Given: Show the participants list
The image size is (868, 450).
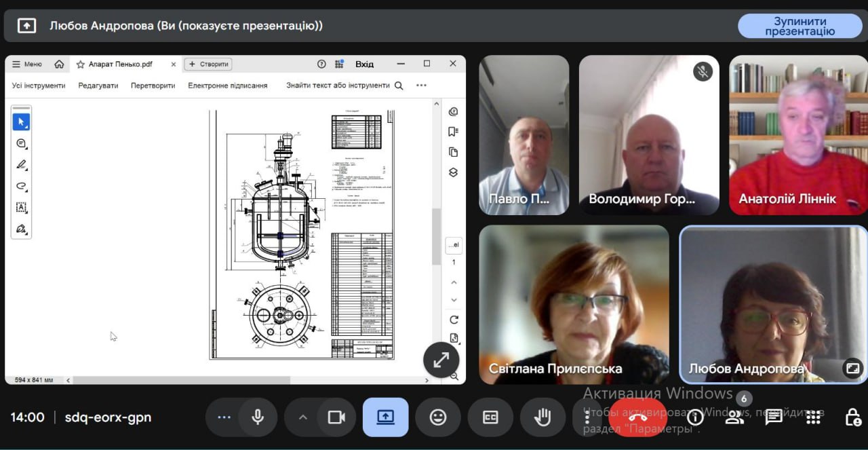Looking at the screenshot, I should (734, 417).
